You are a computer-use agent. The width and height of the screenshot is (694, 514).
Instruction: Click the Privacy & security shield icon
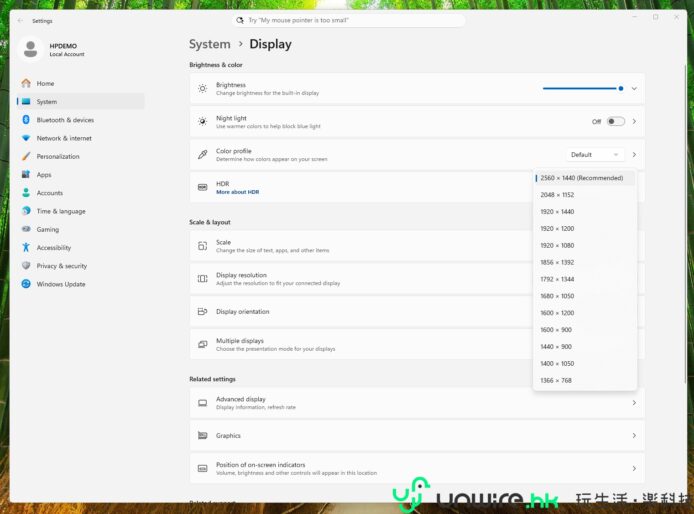[x=26, y=266]
